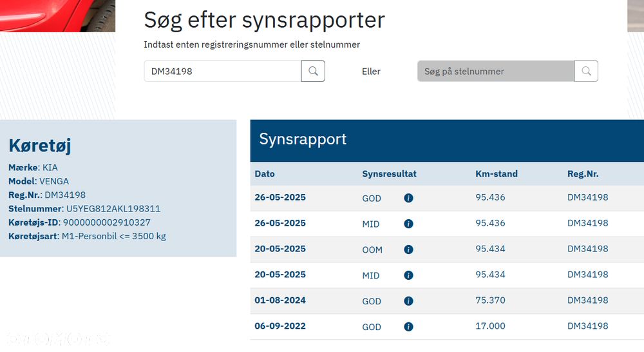Click search icon beside stelnummer field
The image size is (644, 352).
(586, 71)
